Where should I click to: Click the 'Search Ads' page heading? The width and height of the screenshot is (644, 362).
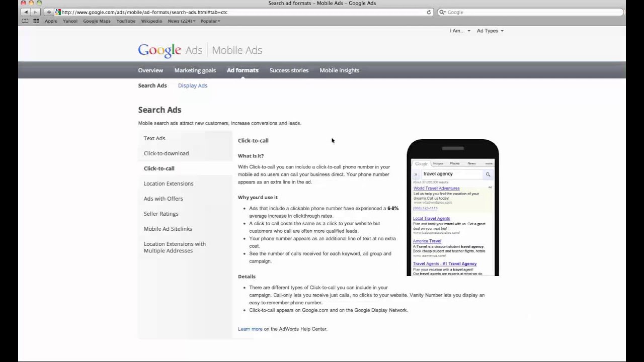point(159,110)
